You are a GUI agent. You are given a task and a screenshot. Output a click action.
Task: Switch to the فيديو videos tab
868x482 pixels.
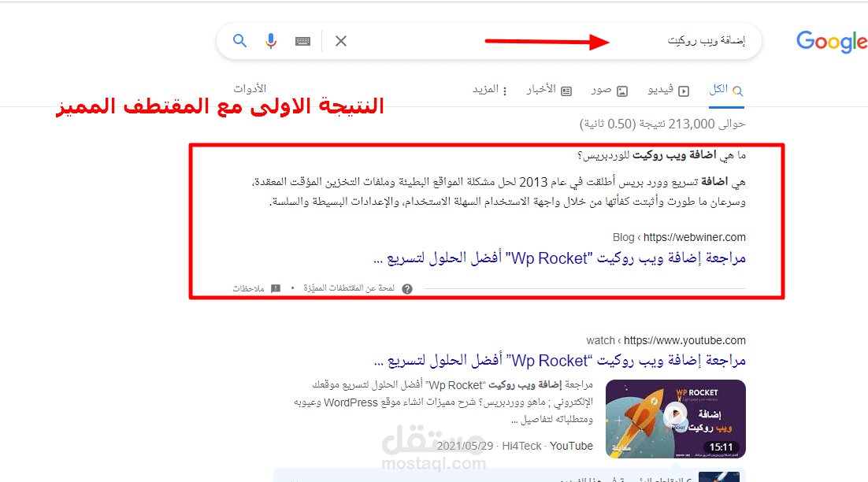click(x=668, y=90)
